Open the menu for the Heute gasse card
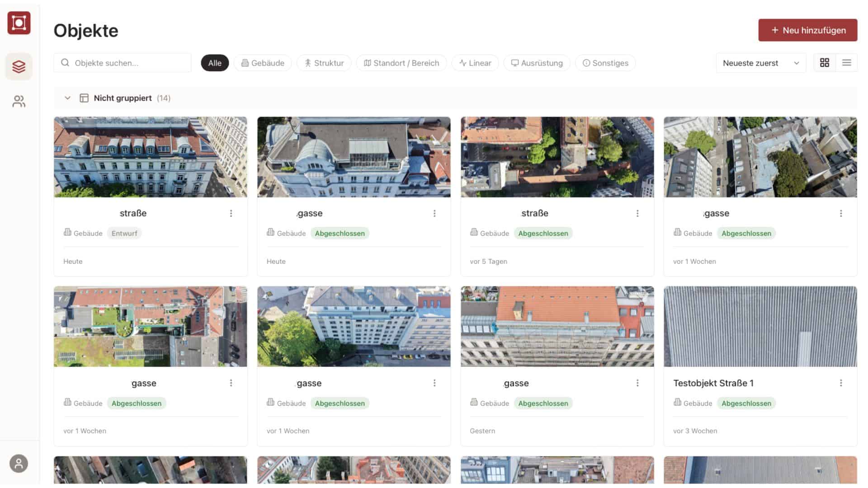The width and height of the screenshot is (868, 488). (434, 213)
